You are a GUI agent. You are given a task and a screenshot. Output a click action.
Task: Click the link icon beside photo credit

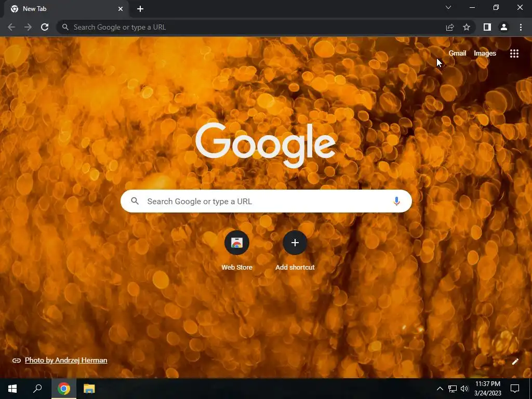(x=16, y=361)
